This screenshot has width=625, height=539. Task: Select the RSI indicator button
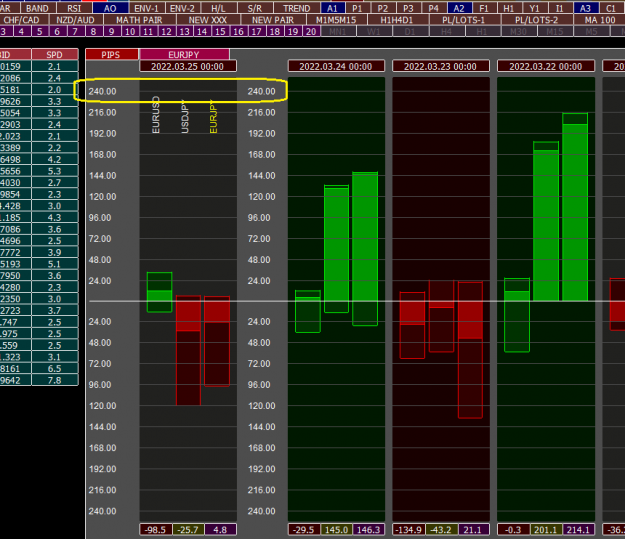coord(74,8)
